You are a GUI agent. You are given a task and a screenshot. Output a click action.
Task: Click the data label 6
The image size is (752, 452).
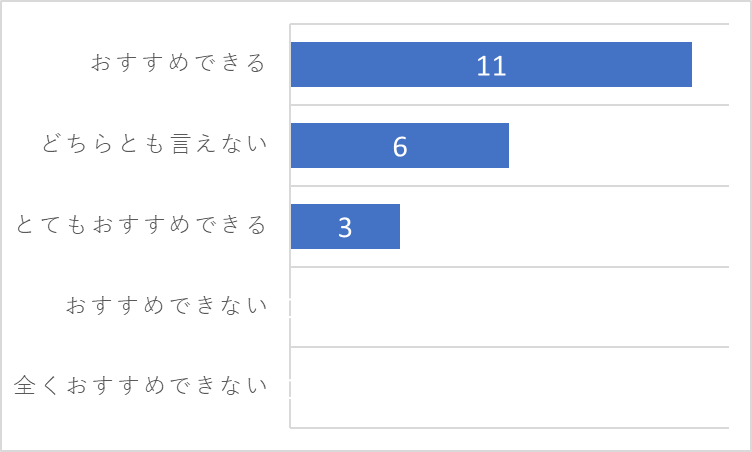400,147
